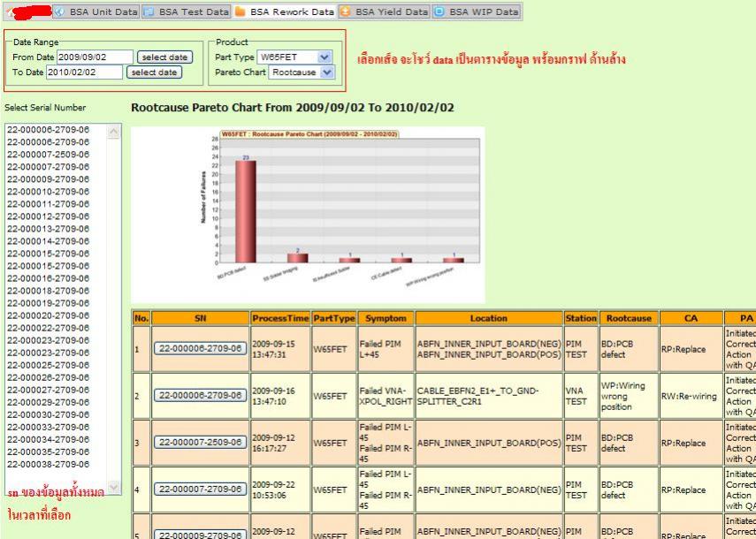
Task: Click the Rootcause Pareto chart bar labeled 2
Action: click(x=297, y=258)
